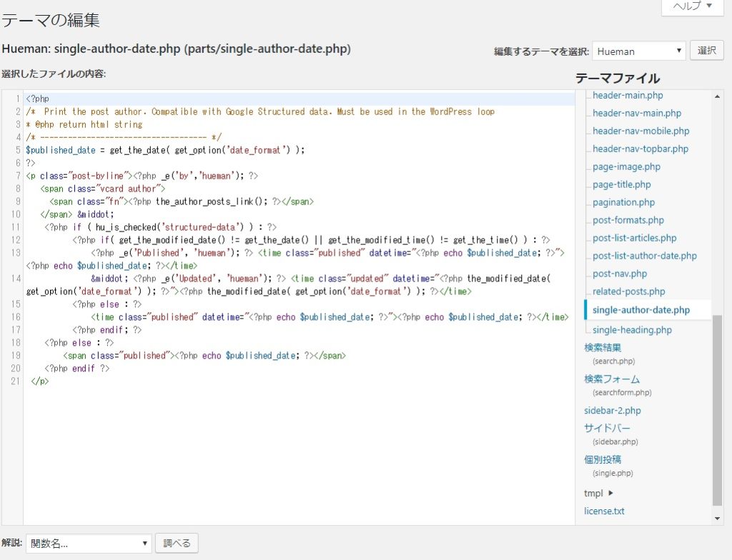Image resolution: width=732 pixels, height=560 pixels.
Task: Select single-heading.php file
Action: pos(632,330)
